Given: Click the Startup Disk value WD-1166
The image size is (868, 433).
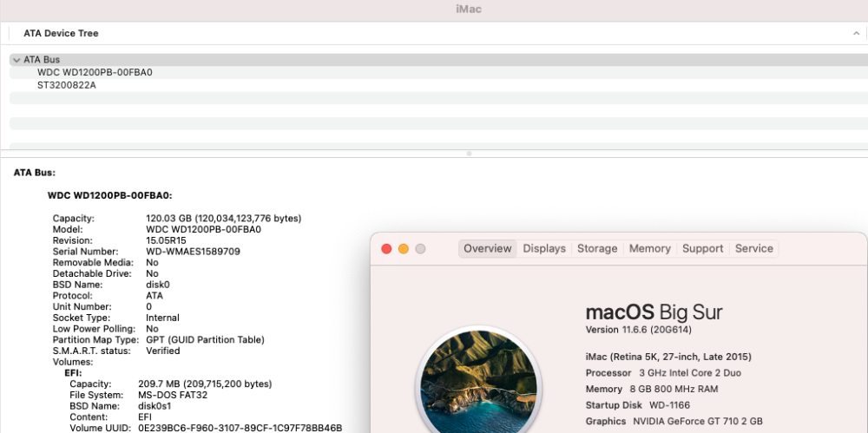Looking at the screenshot, I should click(669, 405).
